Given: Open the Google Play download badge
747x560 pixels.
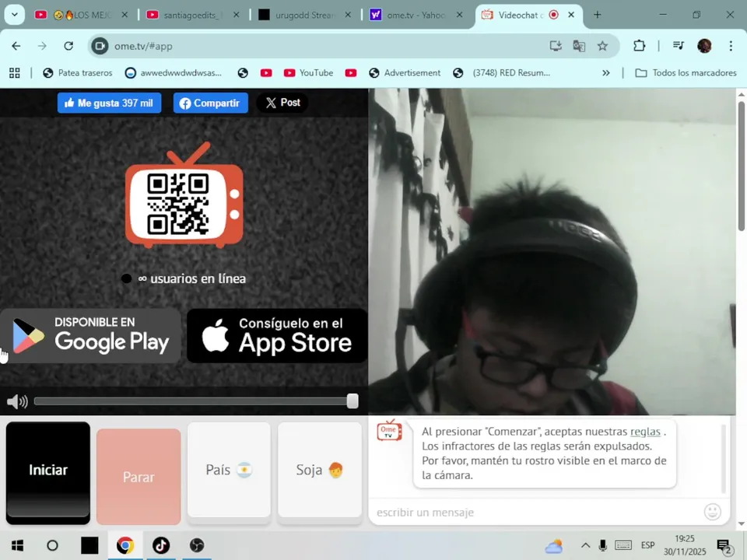Looking at the screenshot, I should (x=90, y=336).
